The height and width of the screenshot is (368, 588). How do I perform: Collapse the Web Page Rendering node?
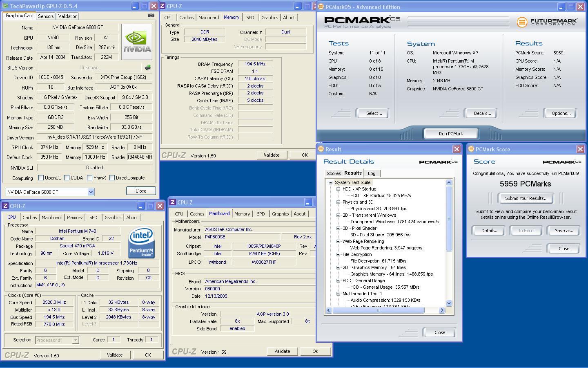coord(338,241)
